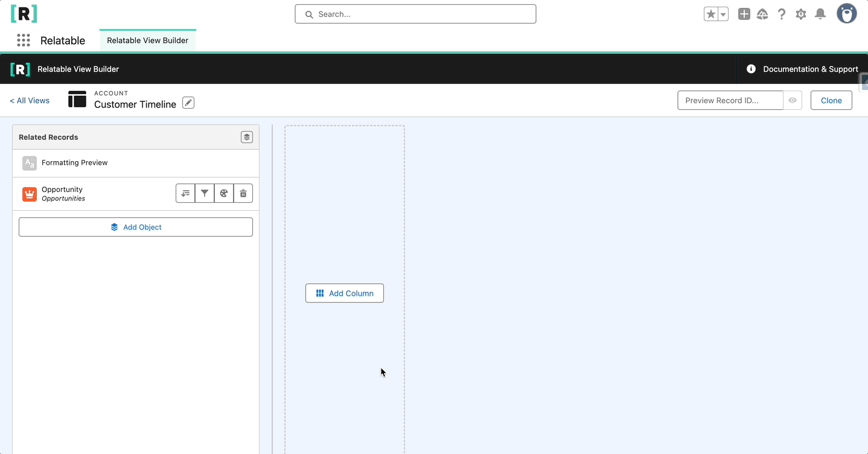Click the View Builder header [R] logo
This screenshot has height=454, width=868.
click(x=20, y=69)
